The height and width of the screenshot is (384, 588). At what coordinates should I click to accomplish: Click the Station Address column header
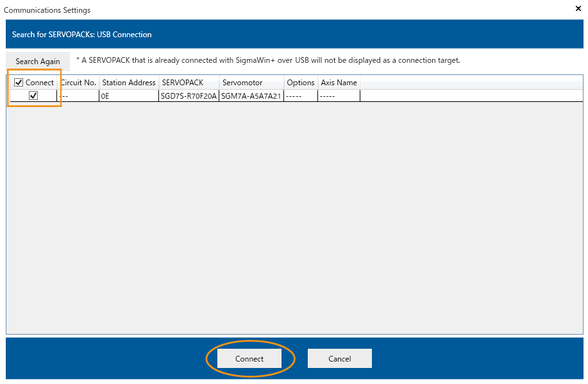[129, 83]
